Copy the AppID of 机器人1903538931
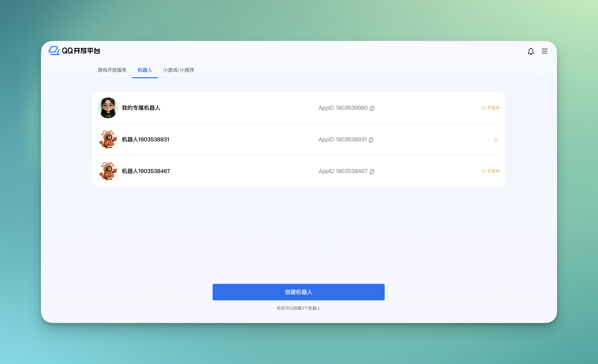Image resolution: width=598 pixels, height=364 pixels. point(371,140)
